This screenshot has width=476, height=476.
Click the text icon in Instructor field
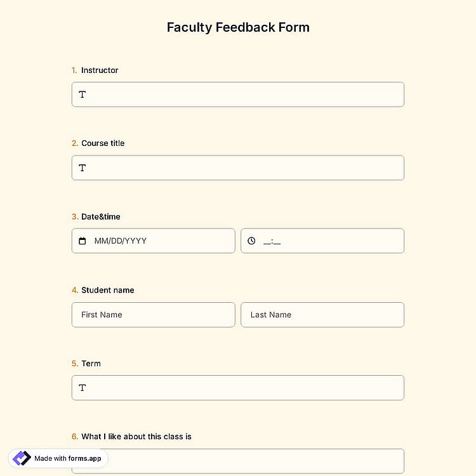[x=83, y=95]
